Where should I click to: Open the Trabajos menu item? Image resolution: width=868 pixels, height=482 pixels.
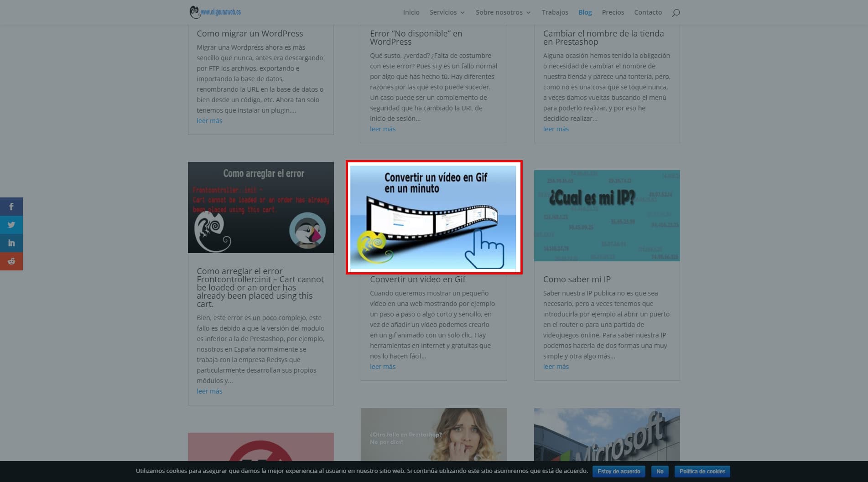(x=555, y=12)
